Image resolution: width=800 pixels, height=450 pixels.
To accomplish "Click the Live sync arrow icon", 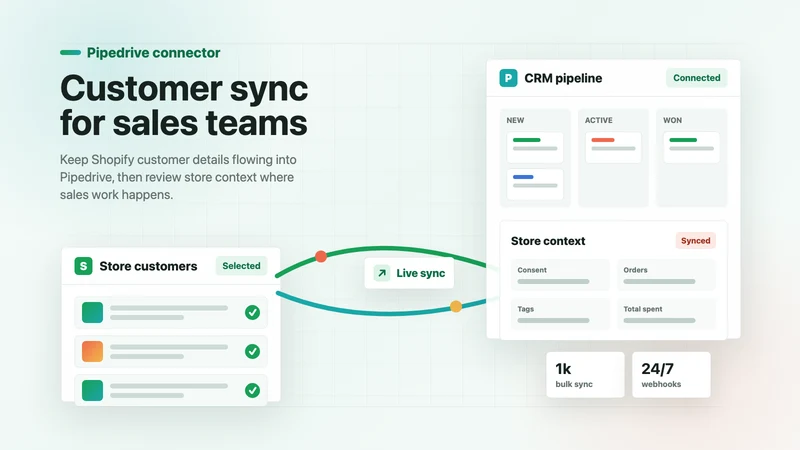I will pyautogui.click(x=382, y=273).
